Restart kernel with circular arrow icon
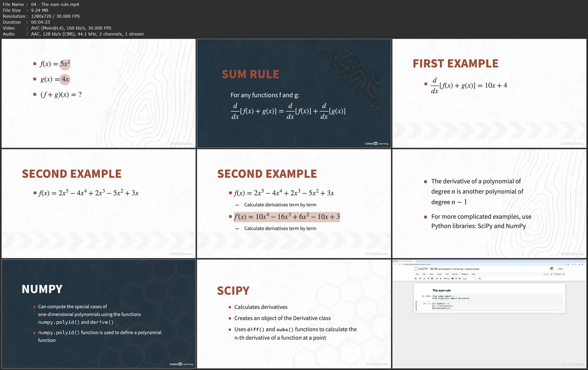The width and height of the screenshot is (588, 370). [x=456, y=278]
